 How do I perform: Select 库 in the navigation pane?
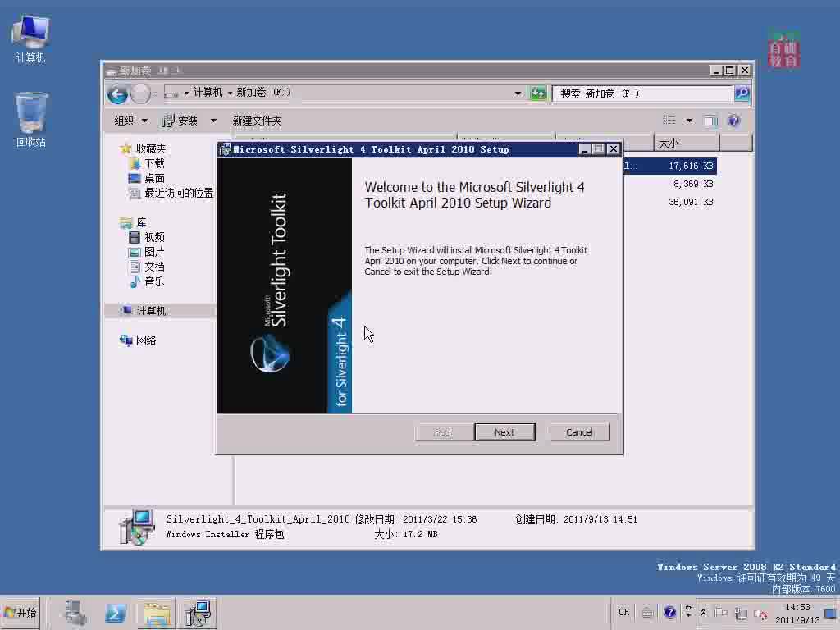(x=134, y=222)
